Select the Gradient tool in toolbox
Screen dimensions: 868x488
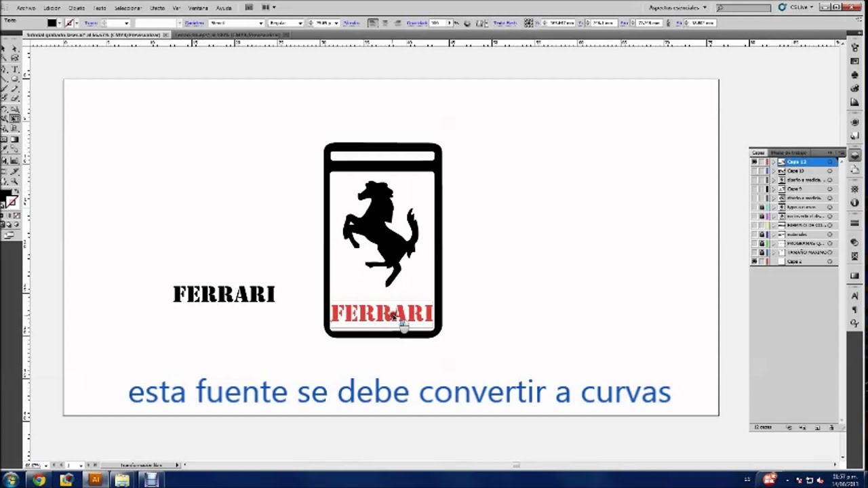pos(14,140)
